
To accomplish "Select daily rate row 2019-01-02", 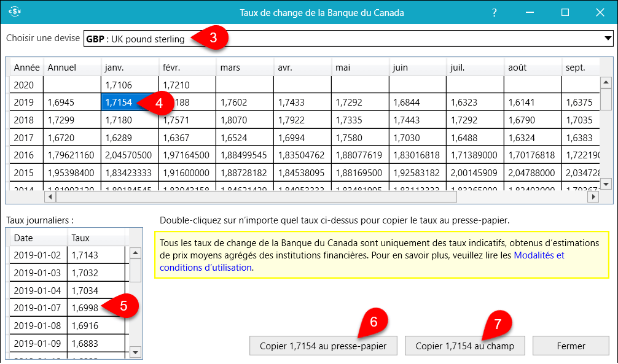I will click(x=68, y=255).
